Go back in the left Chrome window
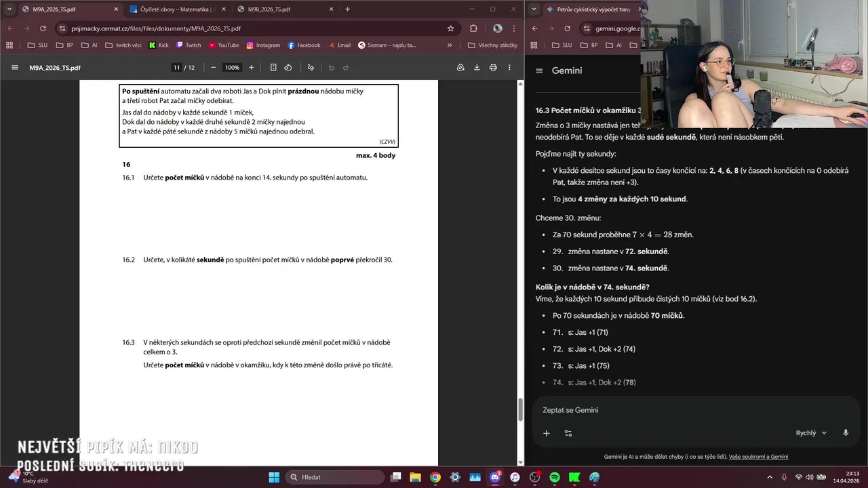Image resolution: width=868 pixels, height=488 pixels. pos(10,28)
